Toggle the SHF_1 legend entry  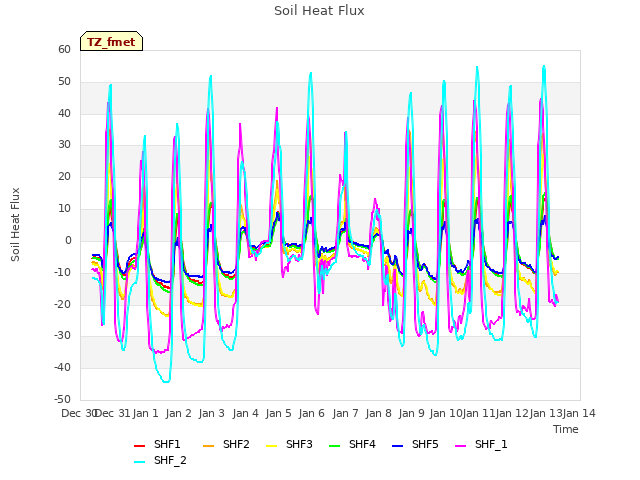coord(481,444)
